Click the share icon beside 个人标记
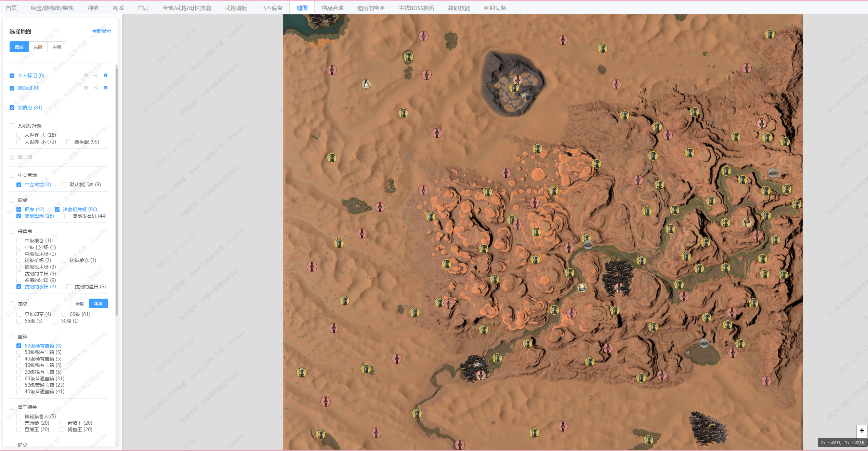Viewport: 868px width, 451px height. point(96,76)
